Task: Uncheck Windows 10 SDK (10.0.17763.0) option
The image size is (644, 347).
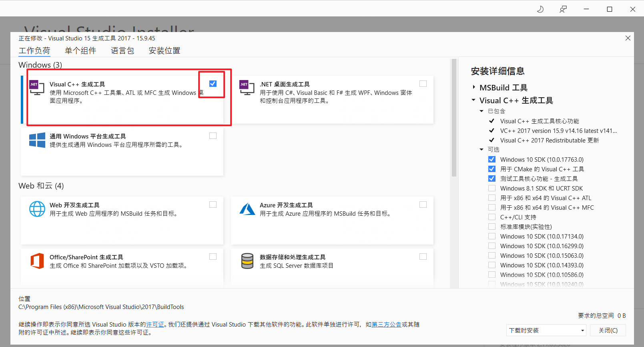Action: click(492, 159)
